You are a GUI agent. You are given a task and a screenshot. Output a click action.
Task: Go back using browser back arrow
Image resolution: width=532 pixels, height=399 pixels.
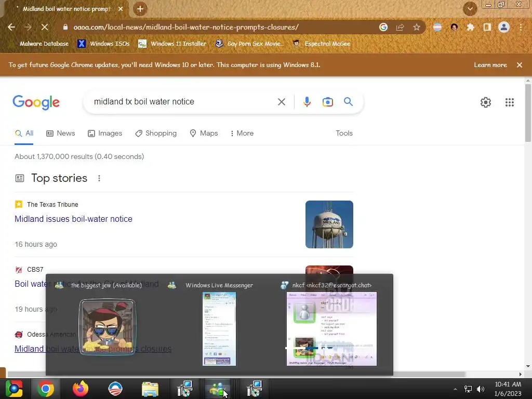pos(11,27)
